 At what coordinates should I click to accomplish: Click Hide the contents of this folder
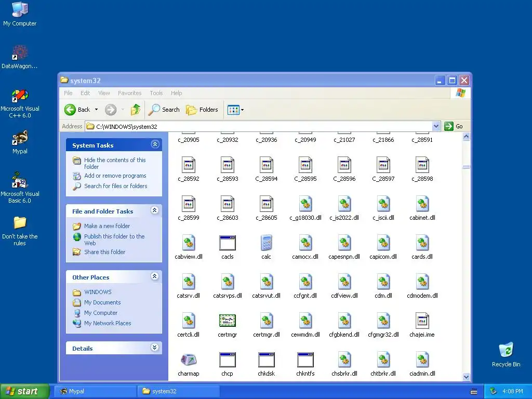(x=115, y=163)
